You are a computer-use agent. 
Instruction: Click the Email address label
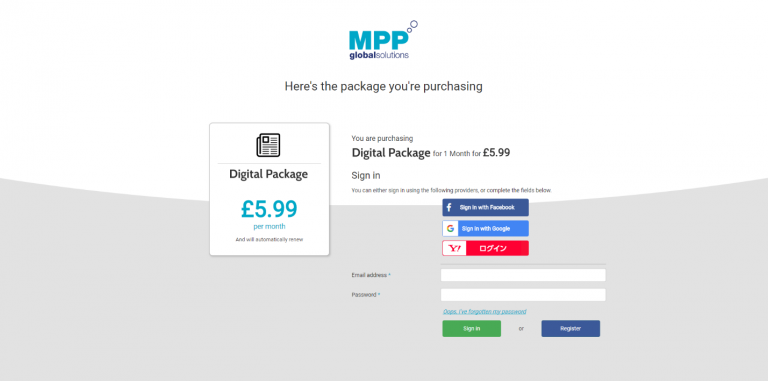371,275
